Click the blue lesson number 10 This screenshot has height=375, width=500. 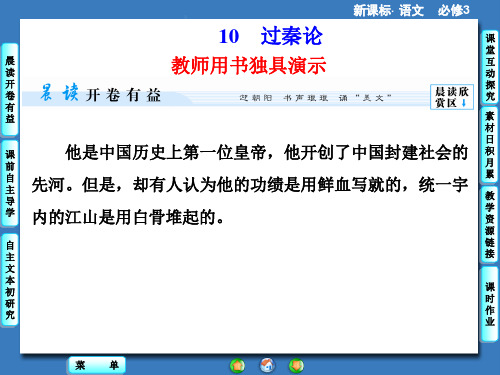click(229, 36)
